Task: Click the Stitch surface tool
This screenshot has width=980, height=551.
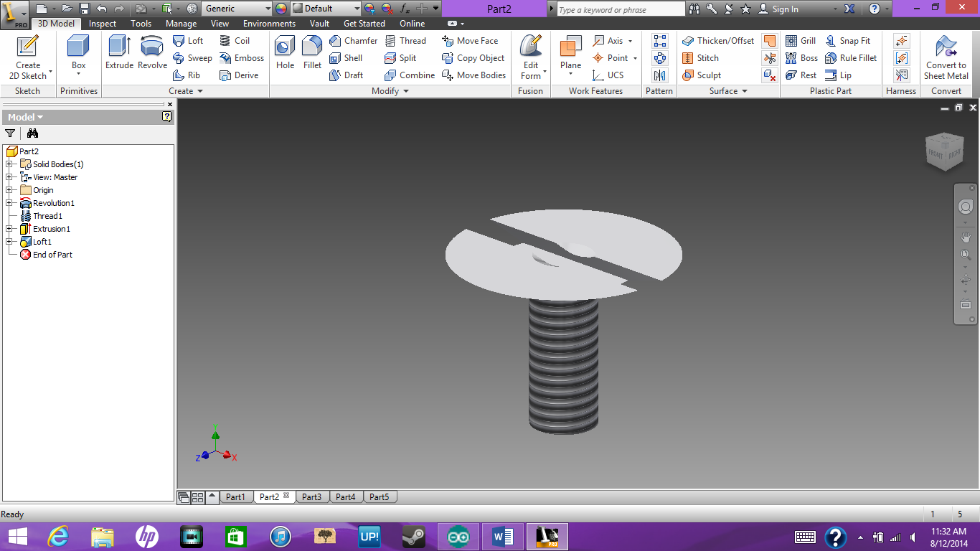Action: [x=700, y=58]
